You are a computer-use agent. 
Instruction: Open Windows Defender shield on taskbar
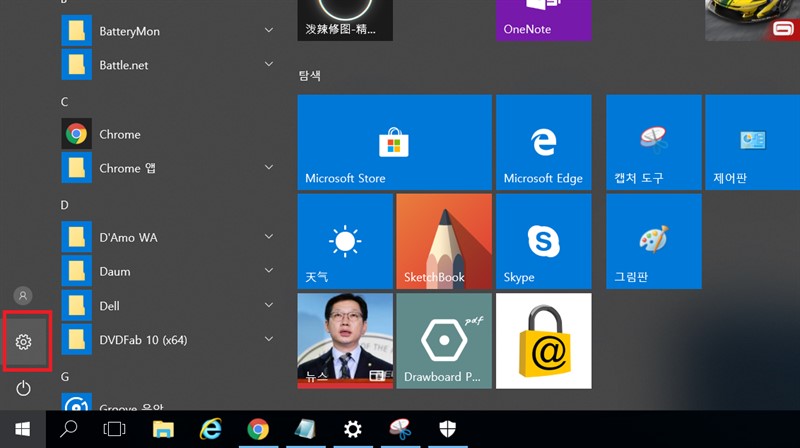[447, 429]
